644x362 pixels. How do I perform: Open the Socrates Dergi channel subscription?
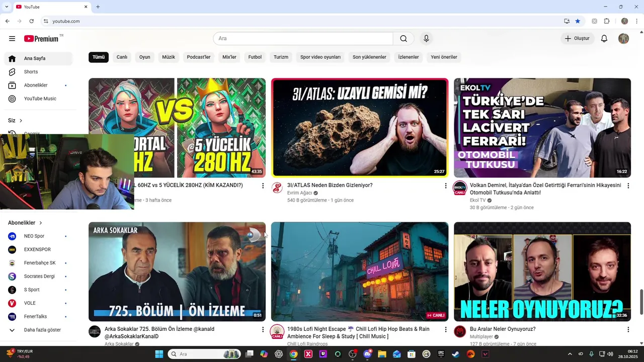38,277
